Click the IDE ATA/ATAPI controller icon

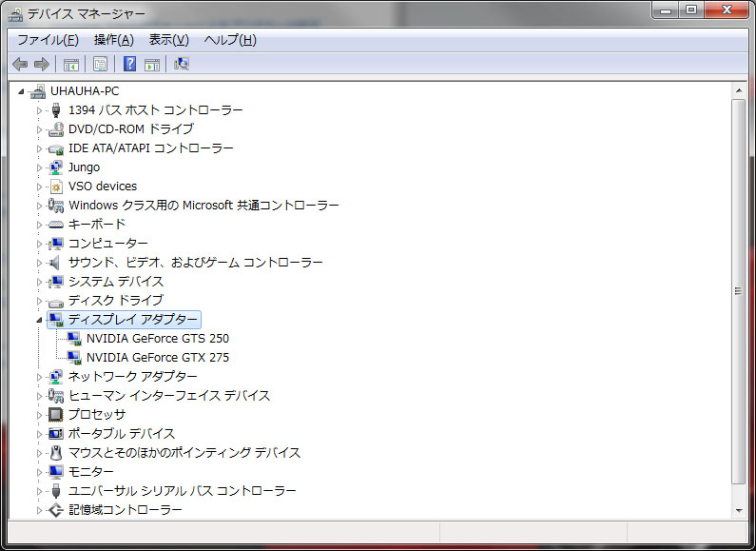coord(56,149)
